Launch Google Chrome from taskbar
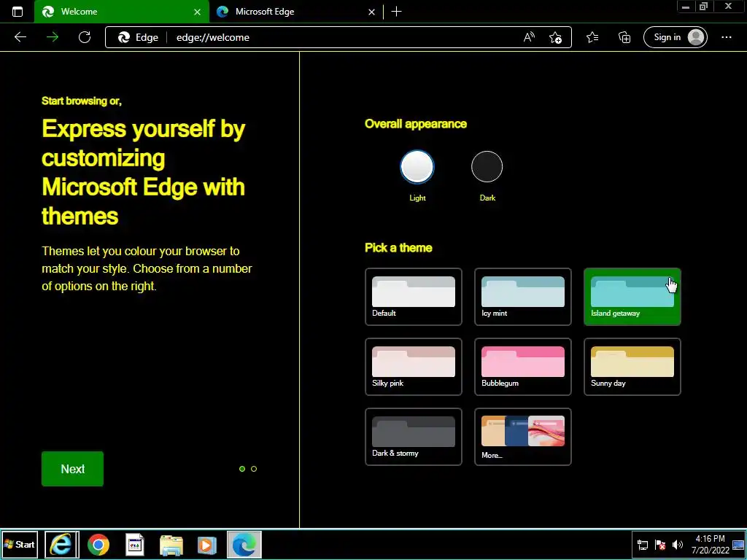 point(98,544)
